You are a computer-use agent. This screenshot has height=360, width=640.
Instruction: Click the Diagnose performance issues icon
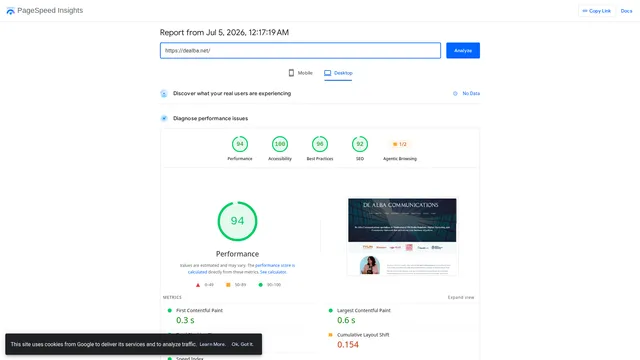click(x=164, y=118)
